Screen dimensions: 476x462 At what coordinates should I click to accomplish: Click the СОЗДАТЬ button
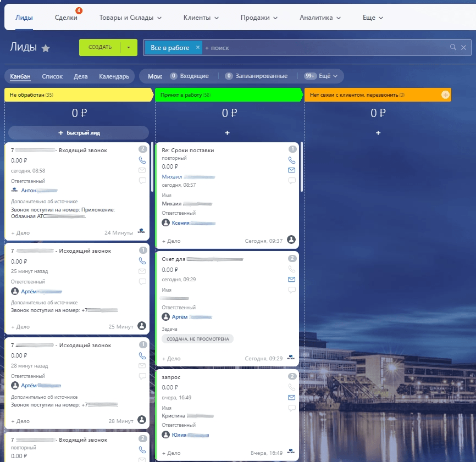point(100,47)
